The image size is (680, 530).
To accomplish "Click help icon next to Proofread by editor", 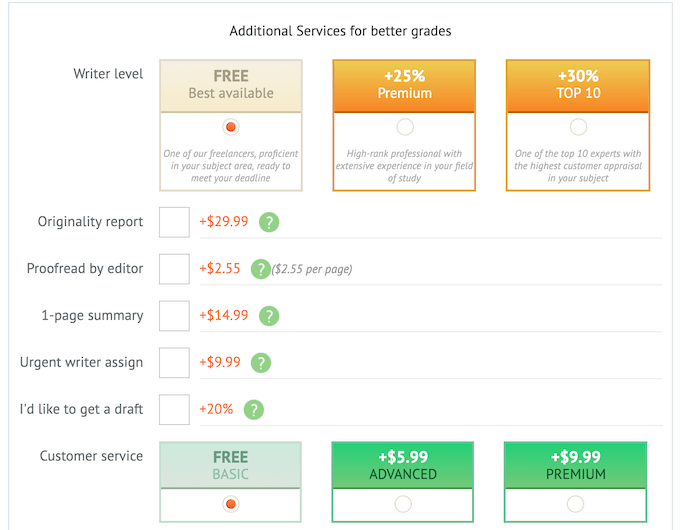I will point(261,269).
